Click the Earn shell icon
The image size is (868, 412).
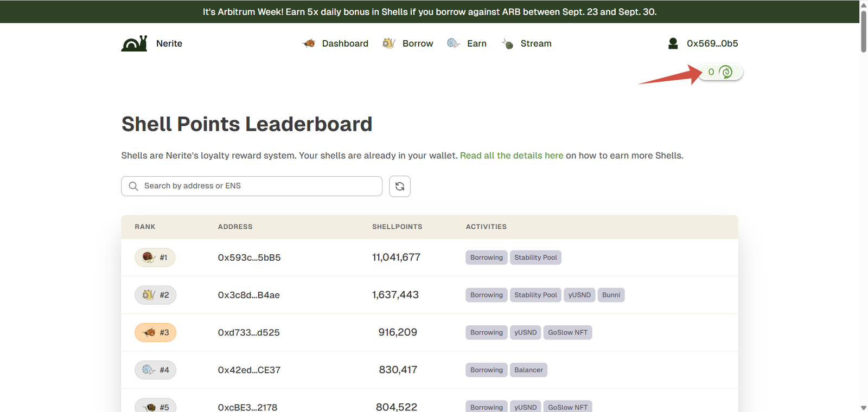453,43
